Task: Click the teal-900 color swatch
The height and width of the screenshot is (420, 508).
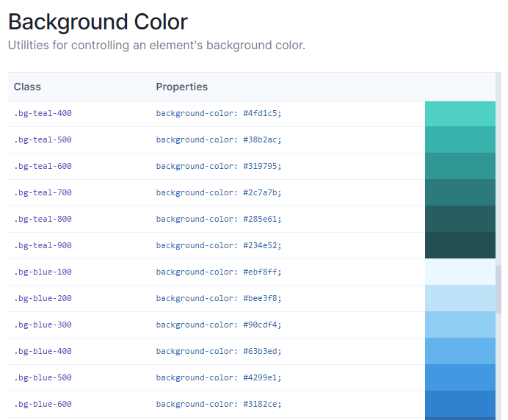Action: pos(460,245)
